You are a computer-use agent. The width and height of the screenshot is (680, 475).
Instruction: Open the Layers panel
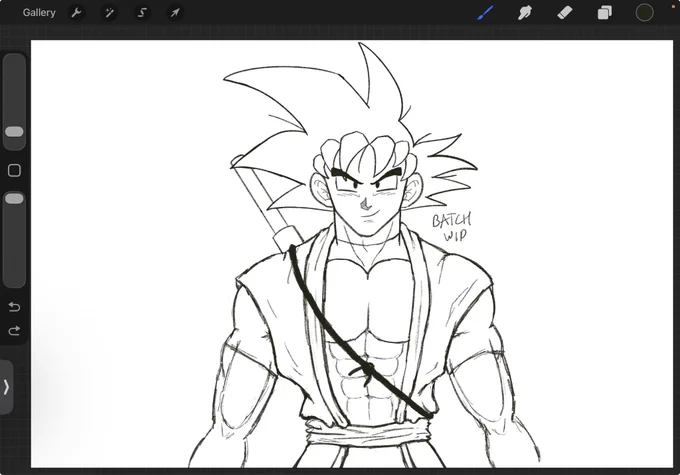click(x=605, y=13)
